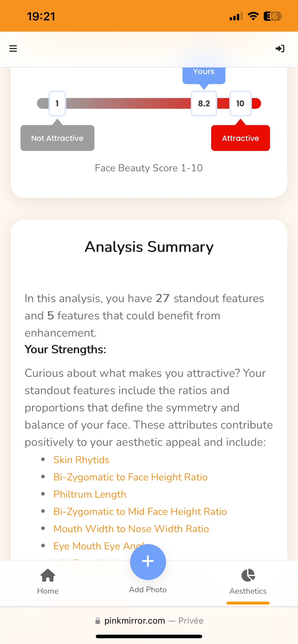
Task: Tap the 8.2 score marker
Action: (x=204, y=103)
